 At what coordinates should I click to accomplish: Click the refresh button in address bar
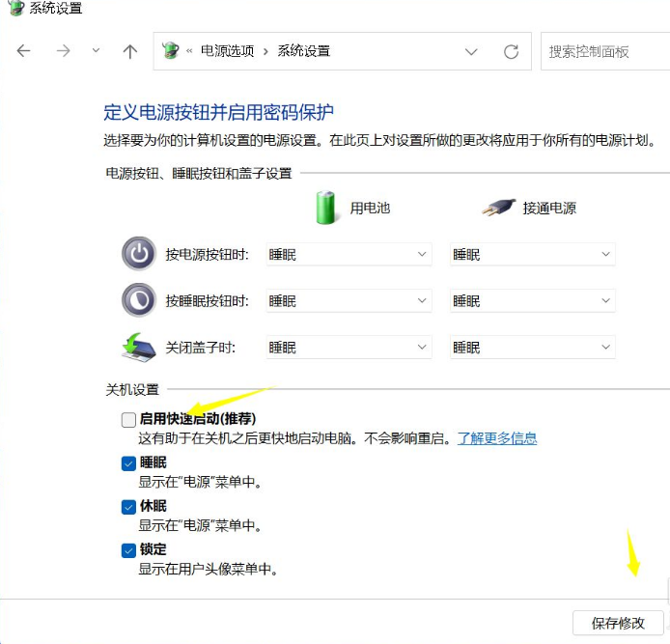(x=512, y=51)
